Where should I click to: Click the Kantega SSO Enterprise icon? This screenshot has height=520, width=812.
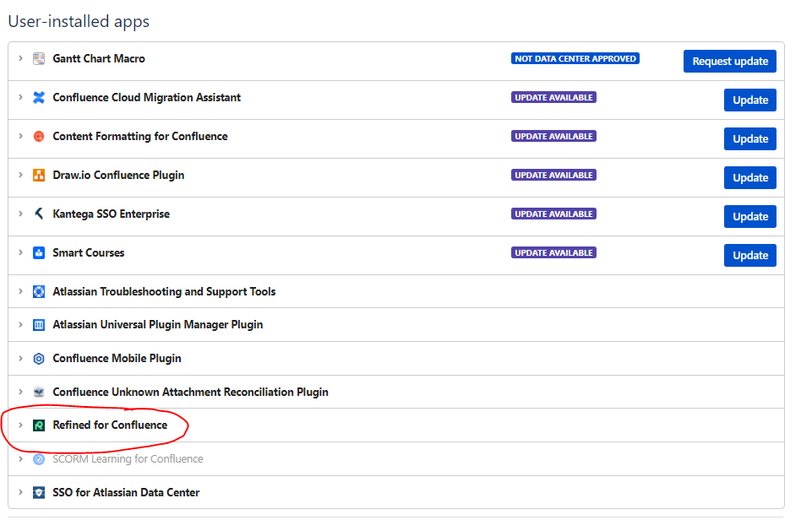pyautogui.click(x=39, y=214)
